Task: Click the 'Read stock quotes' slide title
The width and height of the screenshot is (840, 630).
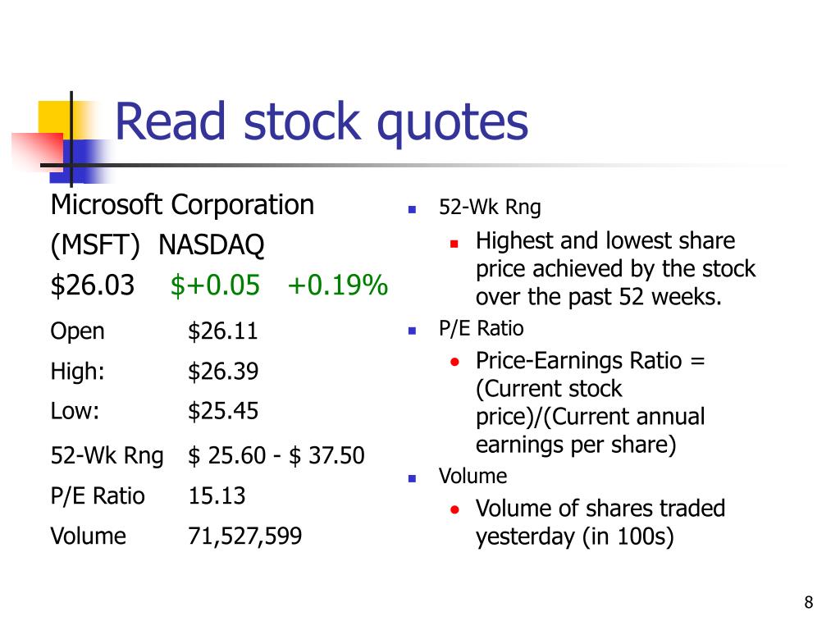Action: tap(322, 122)
